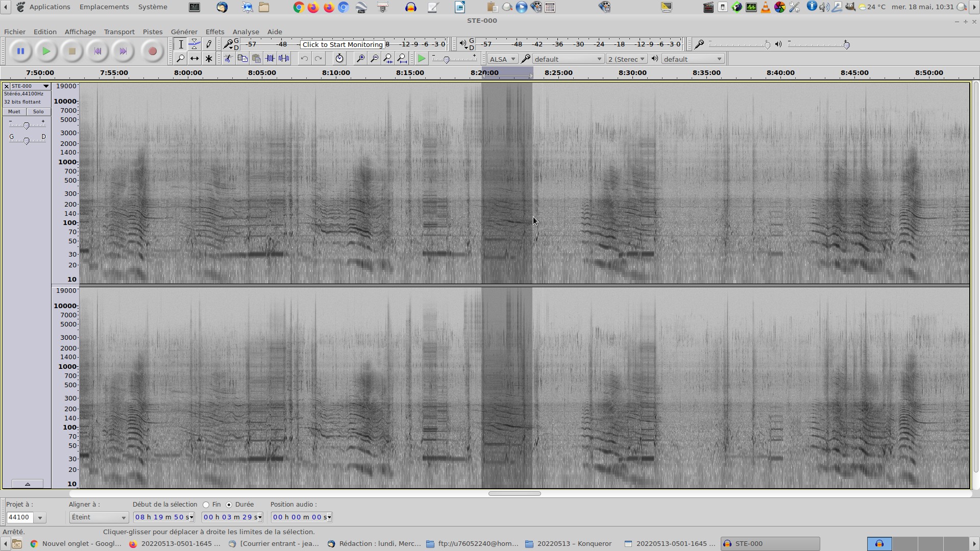Viewport: 980px width, 551px height.
Task: Toggle Muet on STE-000 track
Action: click(14, 112)
